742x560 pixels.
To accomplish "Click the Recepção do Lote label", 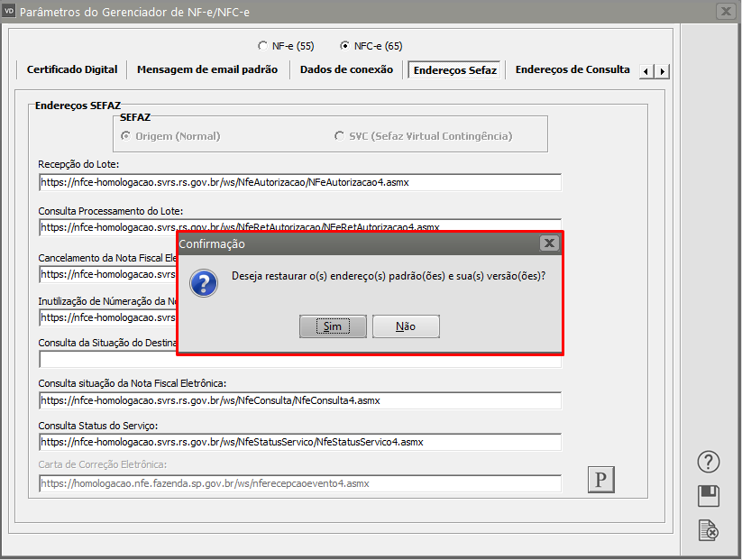I will coord(78,164).
